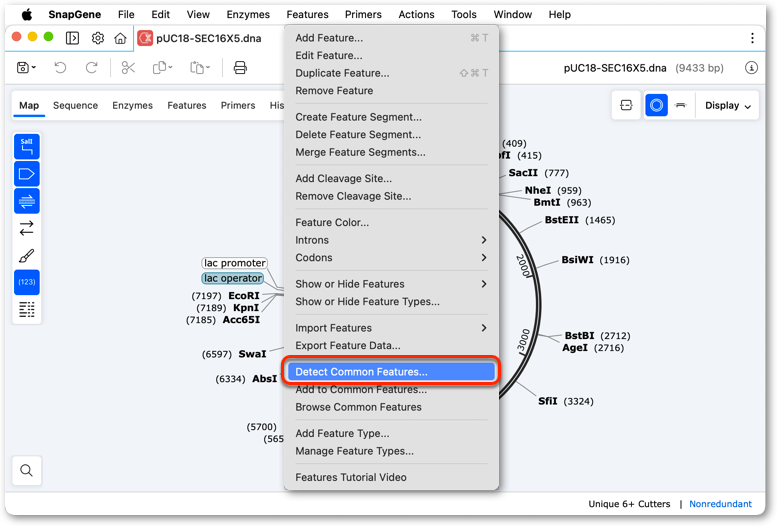The width and height of the screenshot is (777, 526).
Task: Toggle show enzymes SalI side button
Action: [27, 147]
